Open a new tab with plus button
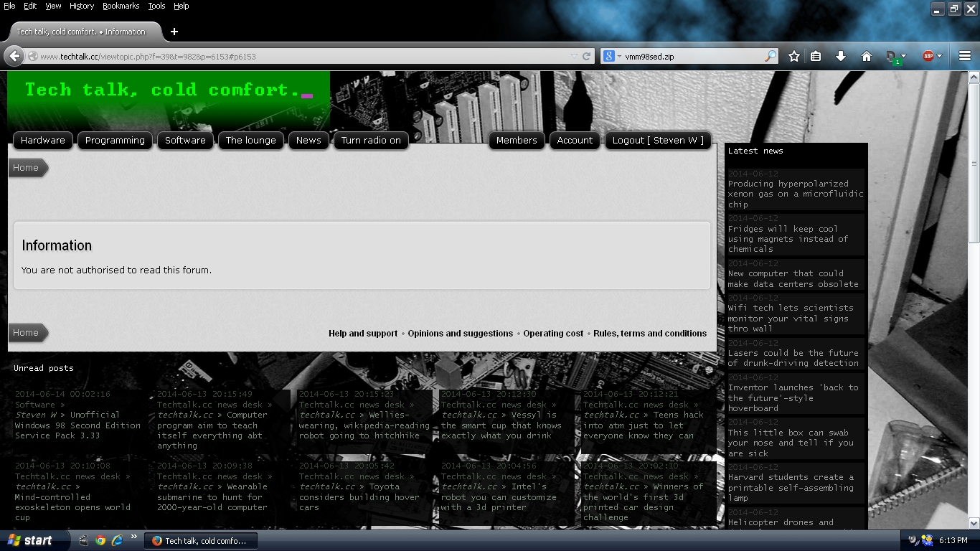980x551 pixels. pos(174,32)
